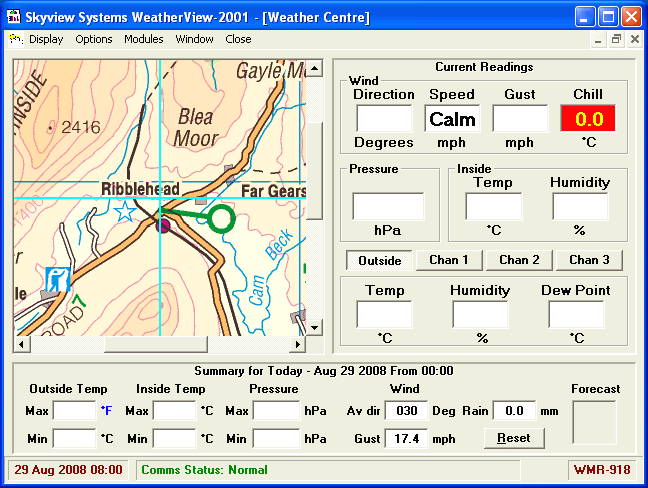
Task: Click the wind Gust mph field
Action: (520, 119)
